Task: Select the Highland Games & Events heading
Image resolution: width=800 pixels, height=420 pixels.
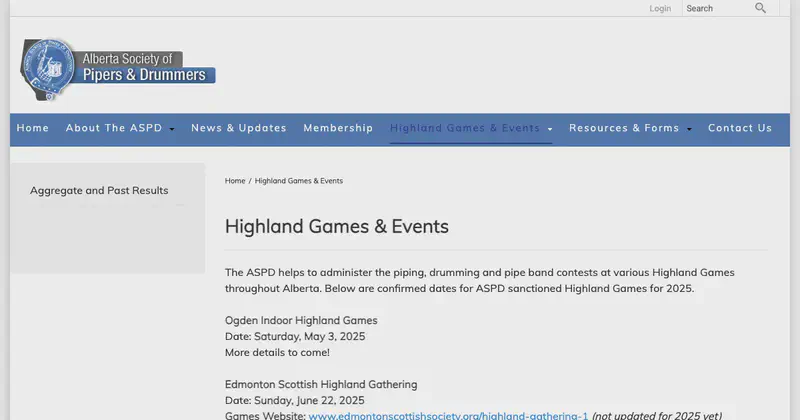Action: click(x=337, y=227)
